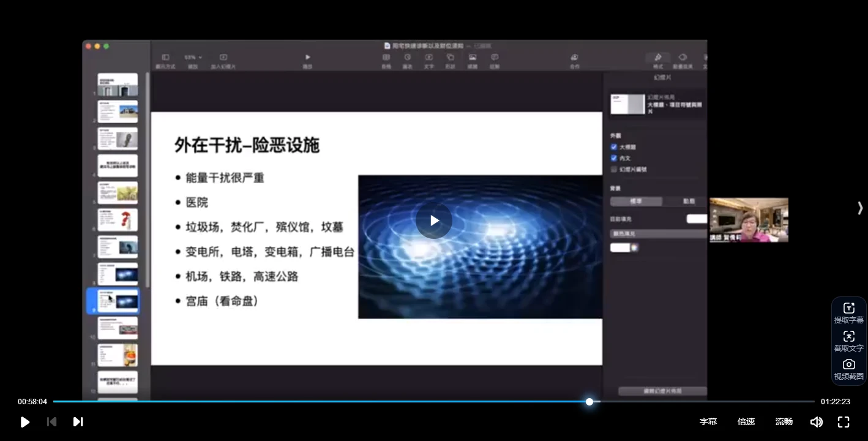Screen dimensions: 868x441
Task: Click 视频截图 to capture a screenshot
Action: pos(848,369)
